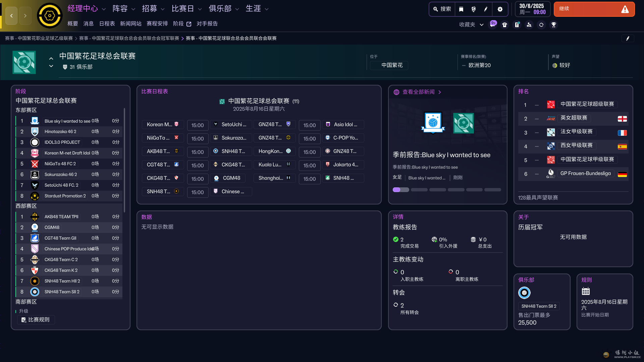Open the settings gear icon
This screenshot has height=362, width=644.
point(500,9)
